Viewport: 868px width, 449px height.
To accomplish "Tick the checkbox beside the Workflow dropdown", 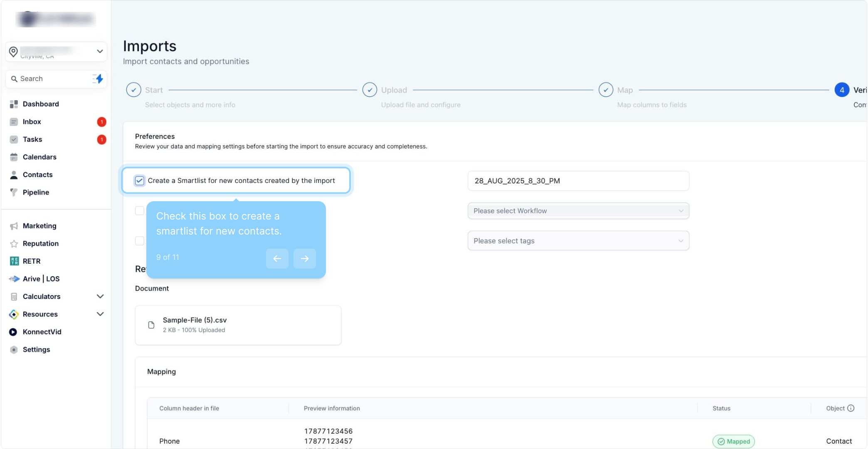I will pyautogui.click(x=140, y=211).
